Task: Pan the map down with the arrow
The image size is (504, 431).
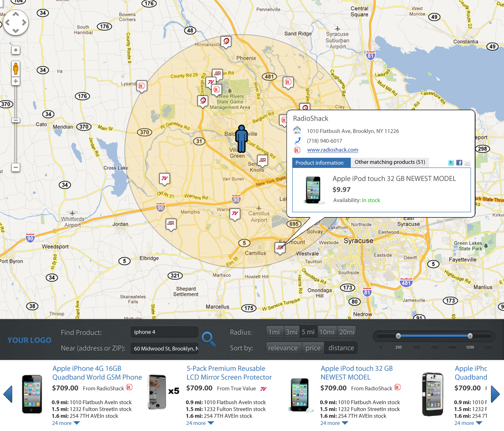Action: tap(16, 31)
